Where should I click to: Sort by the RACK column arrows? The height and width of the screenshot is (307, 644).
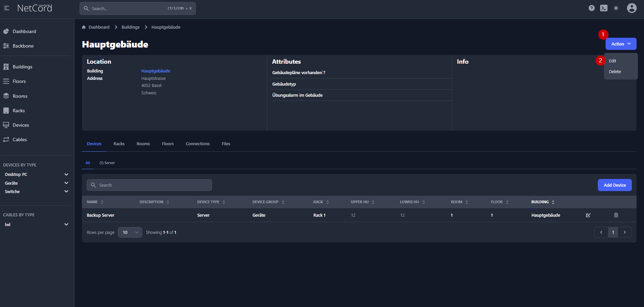click(328, 202)
